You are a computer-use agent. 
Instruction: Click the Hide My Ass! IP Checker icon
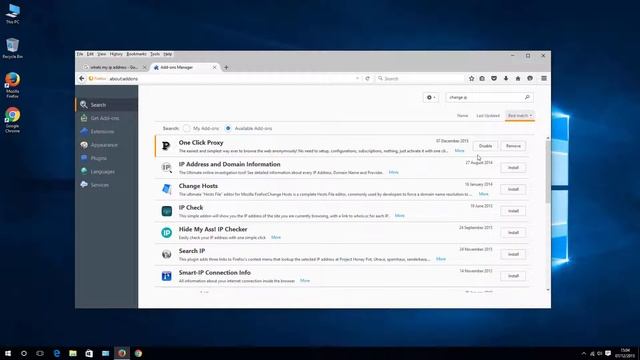click(167, 233)
